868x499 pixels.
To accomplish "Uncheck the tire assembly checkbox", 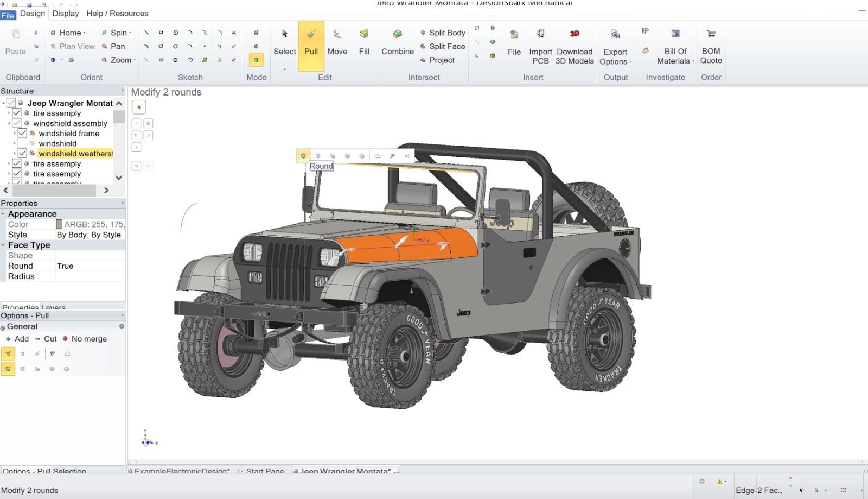I will click(x=17, y=113).
